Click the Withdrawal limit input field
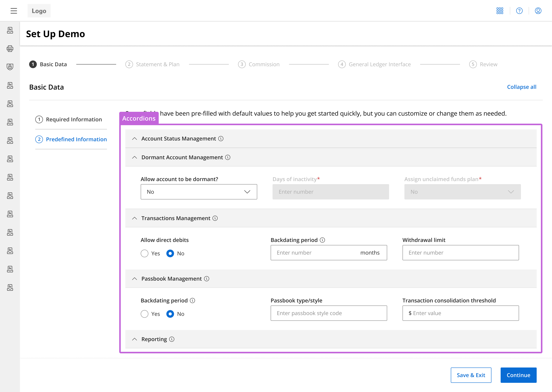The image size is (552, 392). pos(460,253)
